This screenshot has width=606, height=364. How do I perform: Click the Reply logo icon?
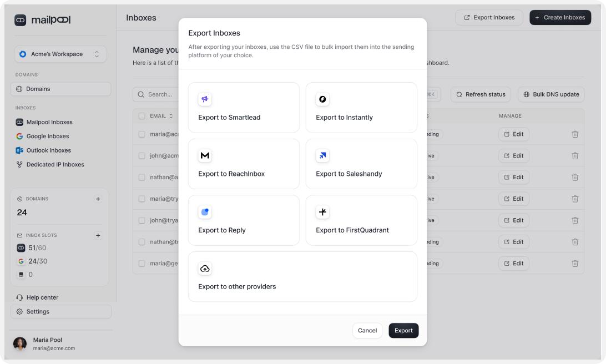pyautogui.click(x=205, y=212)
